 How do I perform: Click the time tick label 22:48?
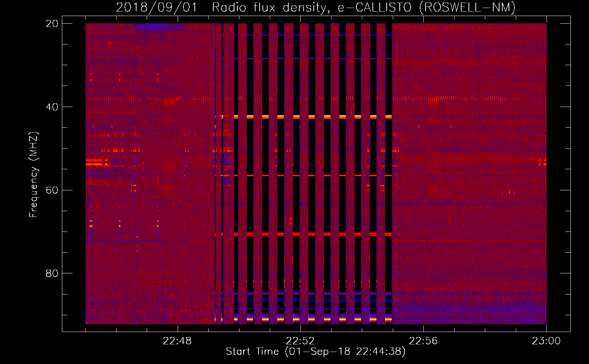pos(177,341)
